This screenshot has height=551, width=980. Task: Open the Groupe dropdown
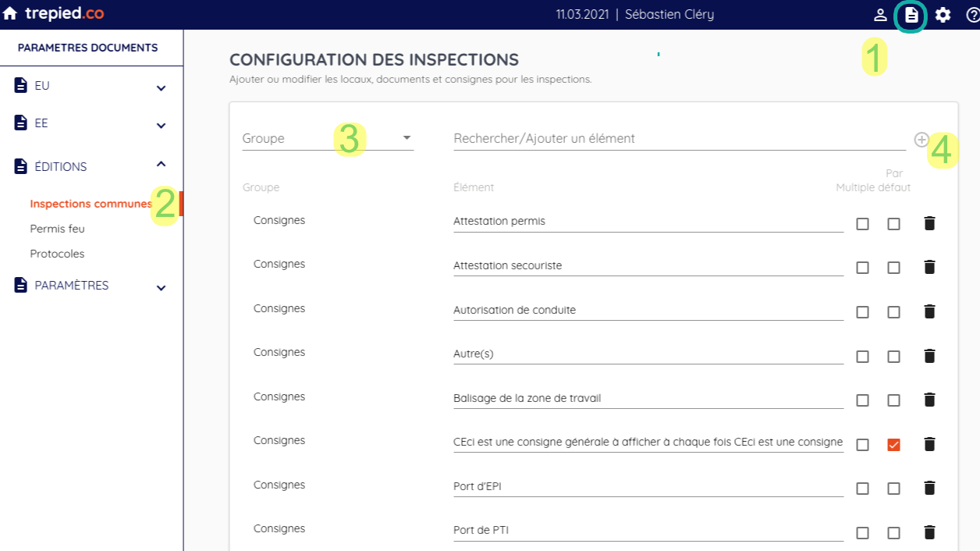tap(328, 138)
